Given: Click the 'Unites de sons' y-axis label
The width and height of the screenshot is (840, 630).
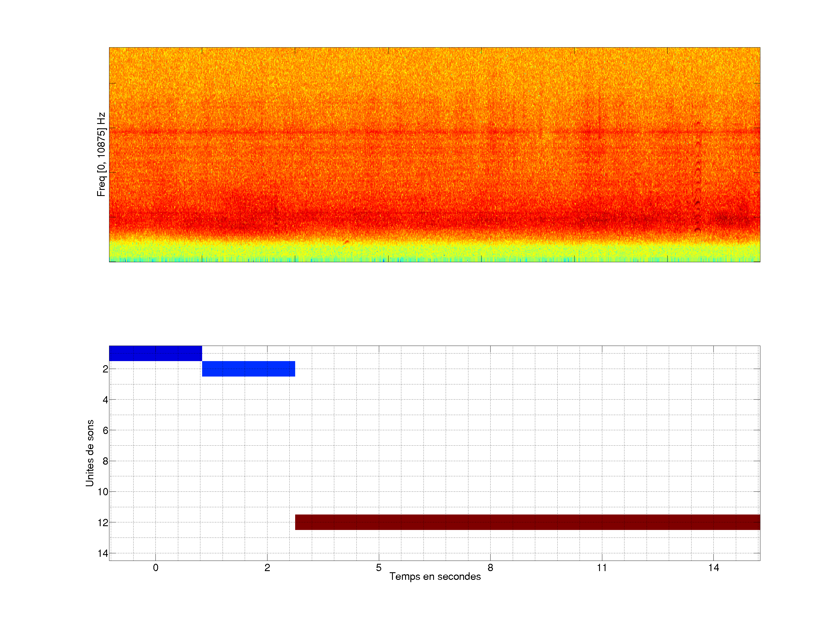Looking at the screenshot, I should (90, 453).
